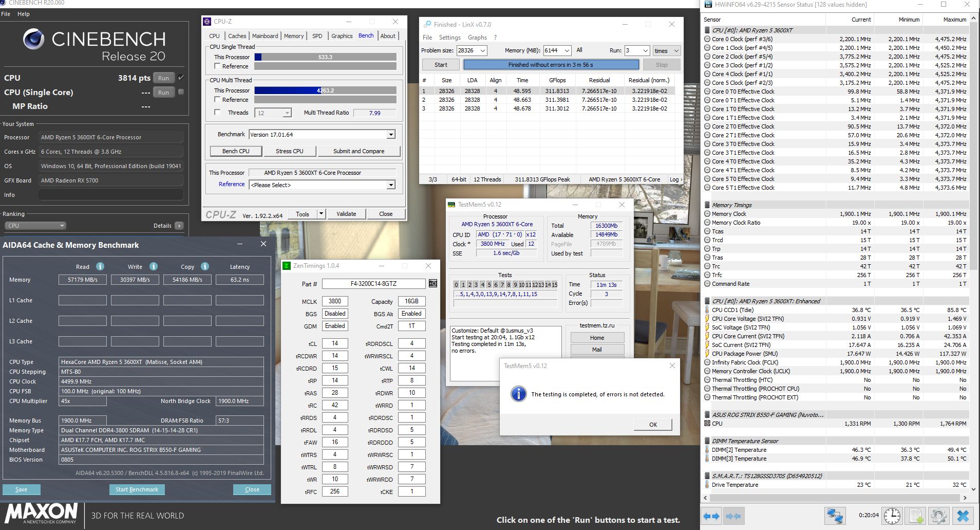Switch to the SPD tab in CPU-Z
Image resolution: width=980 pixels, height=530 pixels.
coord(317,36)
